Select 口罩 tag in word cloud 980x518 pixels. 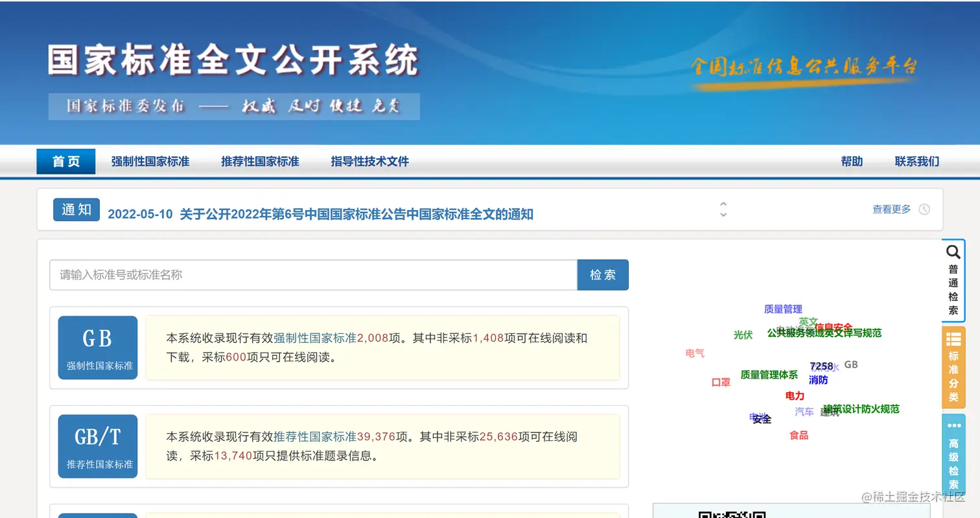coord(721,383)
